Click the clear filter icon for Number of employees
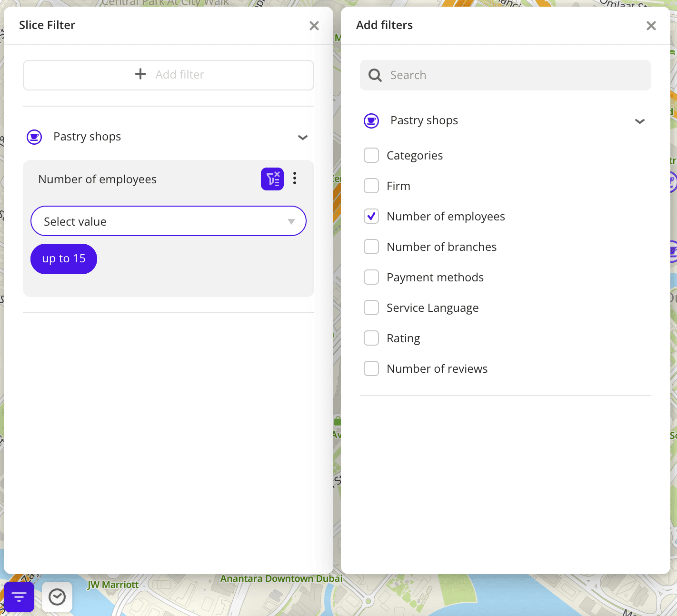The image size is (677, 616). [272, 179]
